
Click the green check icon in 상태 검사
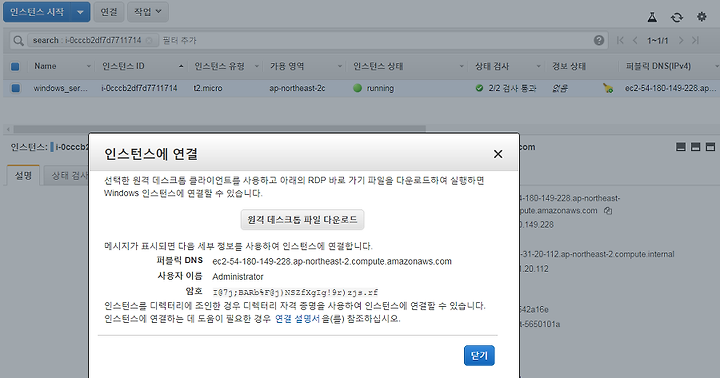tap(479, 88)
